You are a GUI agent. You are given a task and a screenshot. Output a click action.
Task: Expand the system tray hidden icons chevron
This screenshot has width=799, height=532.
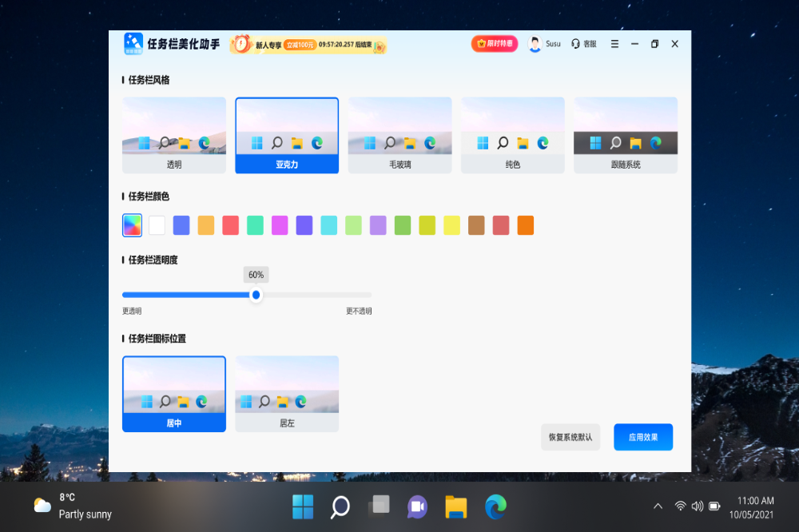click(658, 506)
